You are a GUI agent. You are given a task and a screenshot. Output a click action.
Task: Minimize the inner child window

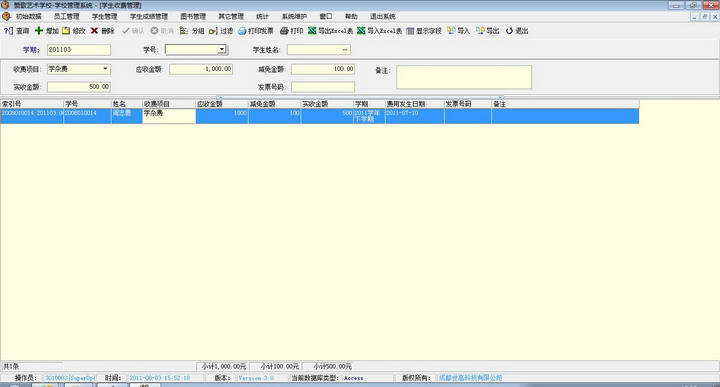(695, 17)
